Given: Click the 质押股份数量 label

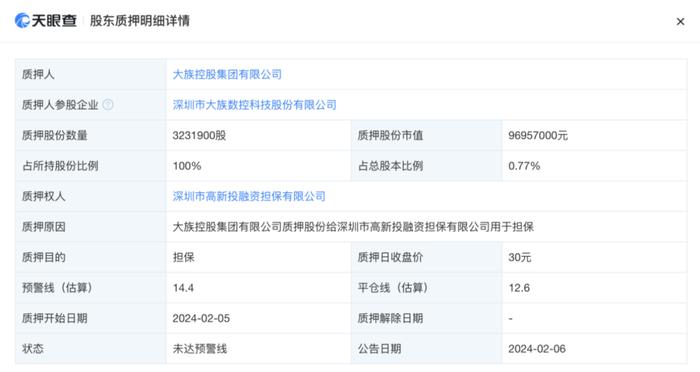Looking at the screenshot, I should coord(54,135).
